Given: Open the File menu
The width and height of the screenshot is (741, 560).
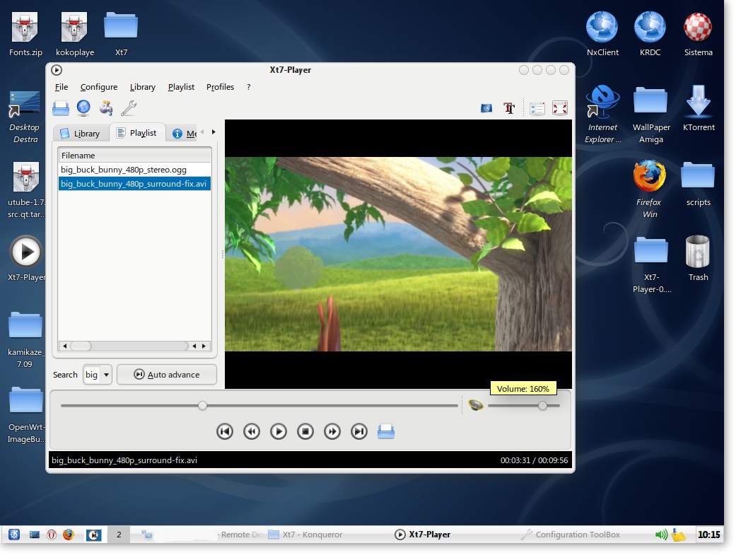Looking at the screenshot, I should click(62, 87).
